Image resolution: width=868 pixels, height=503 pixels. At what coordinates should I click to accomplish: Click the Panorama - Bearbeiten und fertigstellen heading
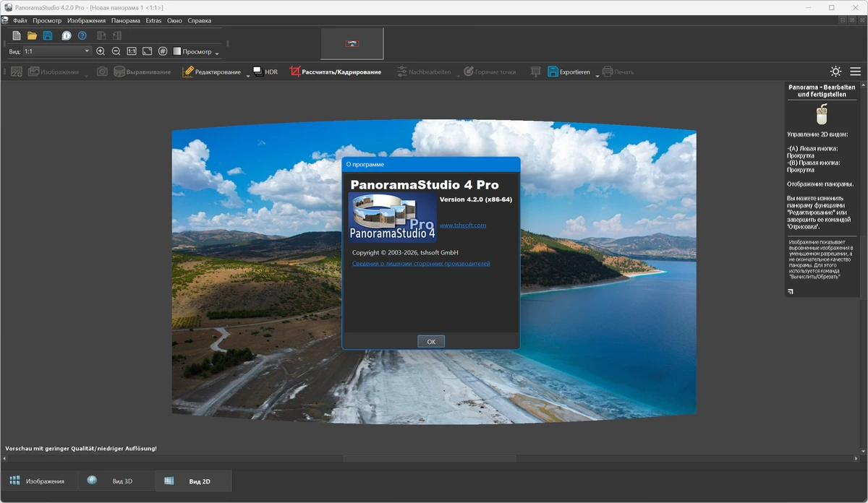coord(822,90)
